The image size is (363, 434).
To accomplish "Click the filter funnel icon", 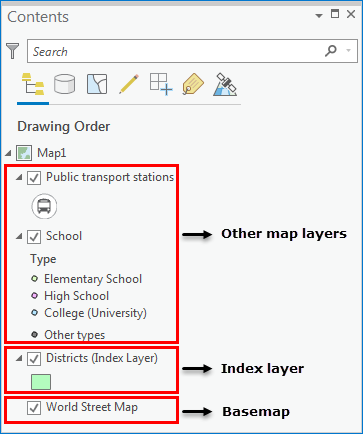I will [13, 51].
